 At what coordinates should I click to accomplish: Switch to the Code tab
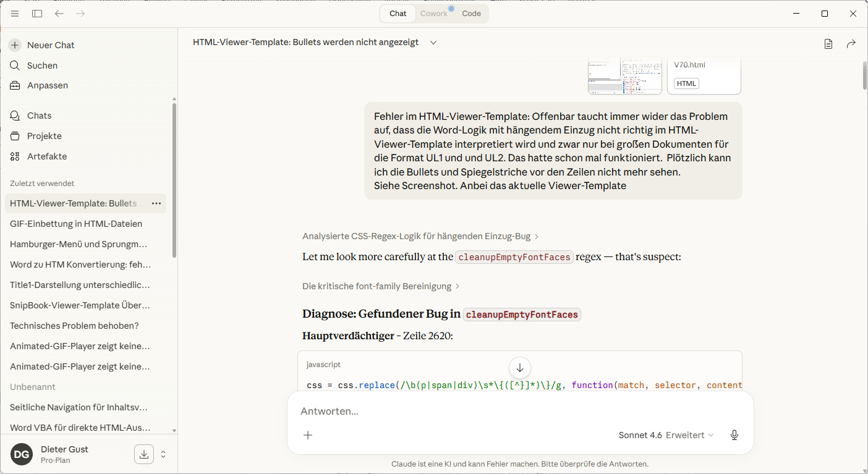coord(471,14)
